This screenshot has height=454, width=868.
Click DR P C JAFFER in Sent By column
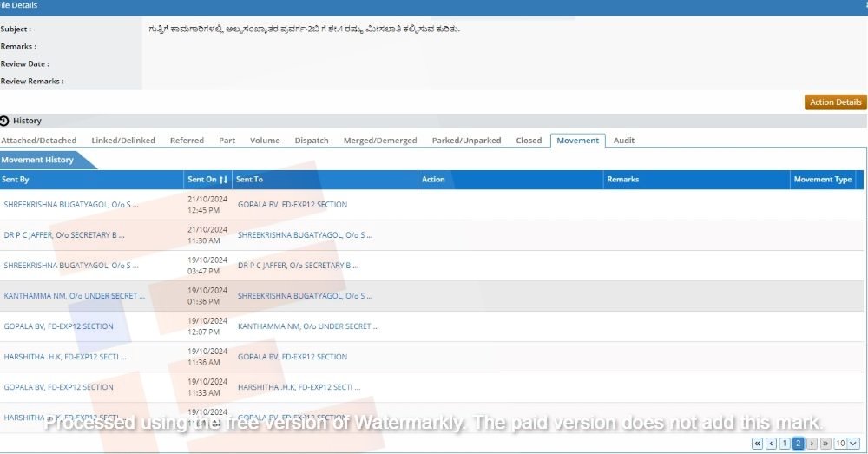click(64, 235)
